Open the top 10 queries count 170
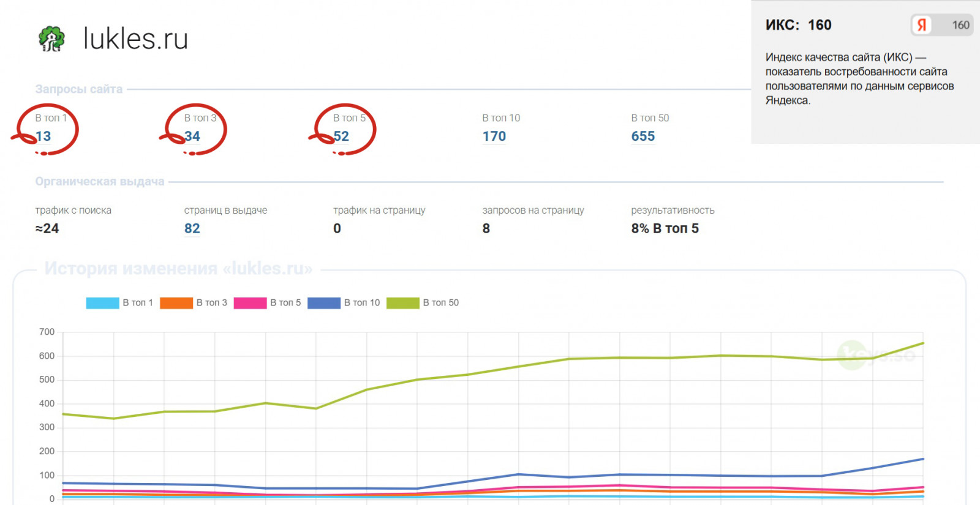The width and height of the screenshot is (980, 505). pyautogui.click(x=494, y=136)
